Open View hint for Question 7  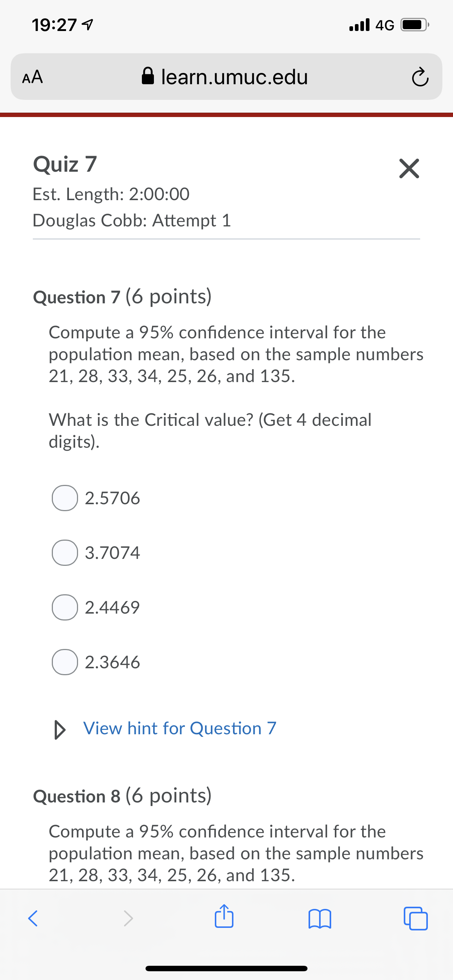(x=180, y=728)
